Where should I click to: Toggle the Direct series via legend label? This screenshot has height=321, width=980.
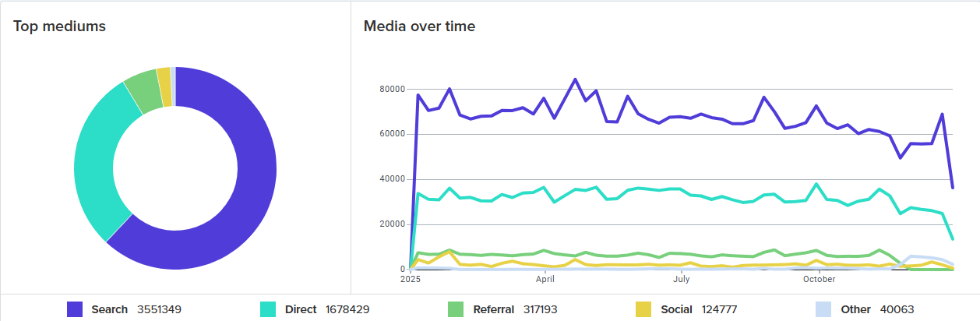coord(301,309)
